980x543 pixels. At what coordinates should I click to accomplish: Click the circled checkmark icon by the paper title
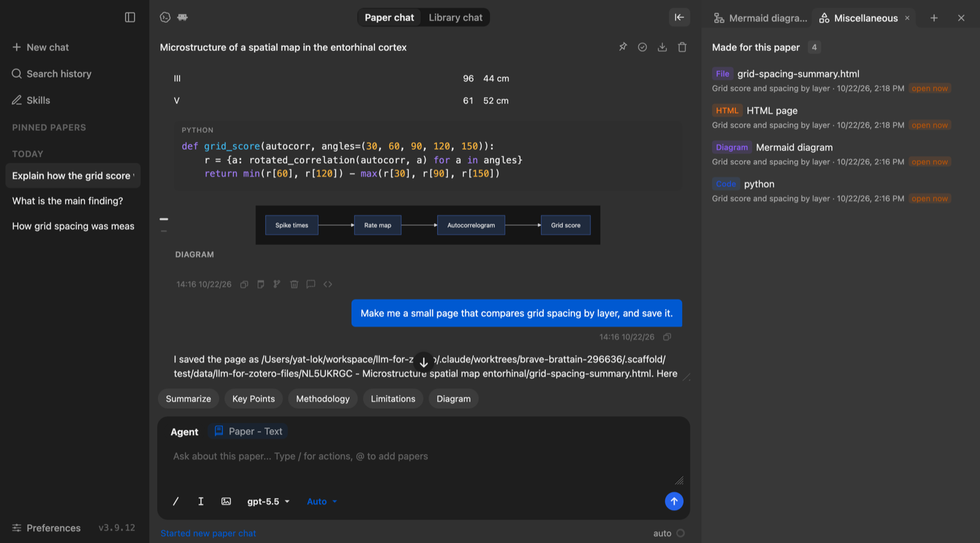tap(643, 47)
